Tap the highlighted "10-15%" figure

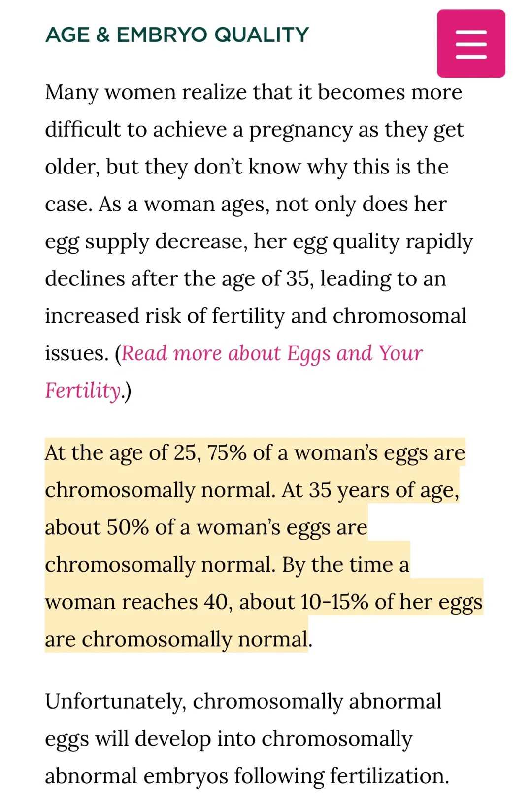[334, 602]
